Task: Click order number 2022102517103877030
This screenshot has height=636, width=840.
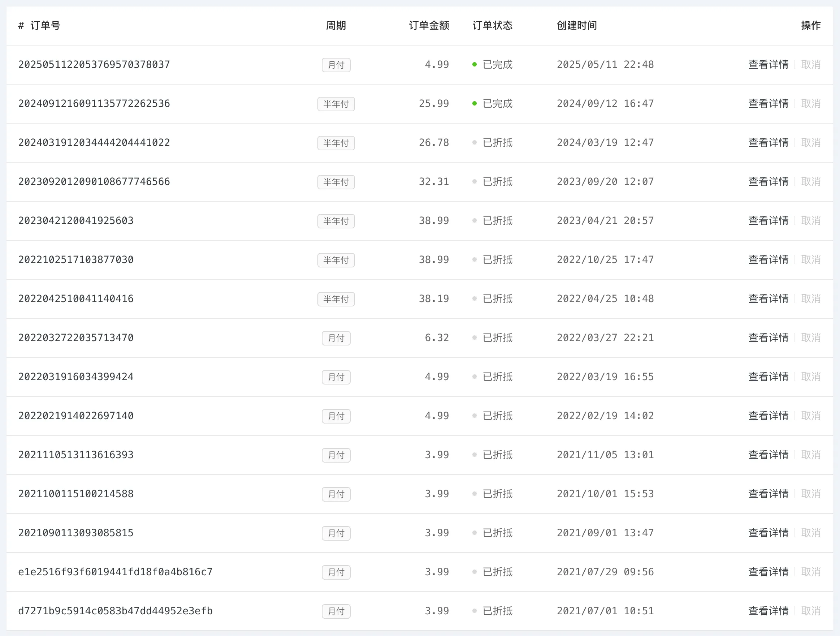Action: click(76, 260)
